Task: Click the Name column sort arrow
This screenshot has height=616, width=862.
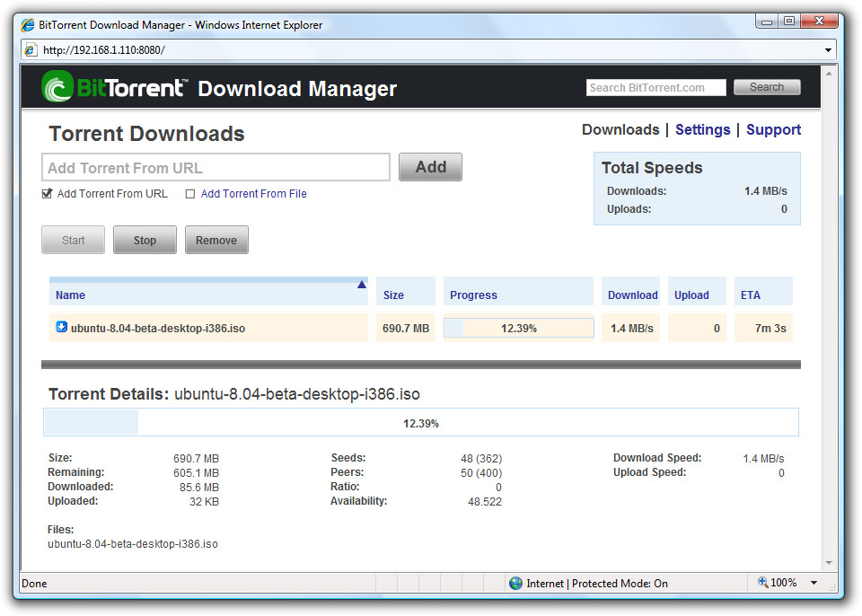Action: [361, 285]
